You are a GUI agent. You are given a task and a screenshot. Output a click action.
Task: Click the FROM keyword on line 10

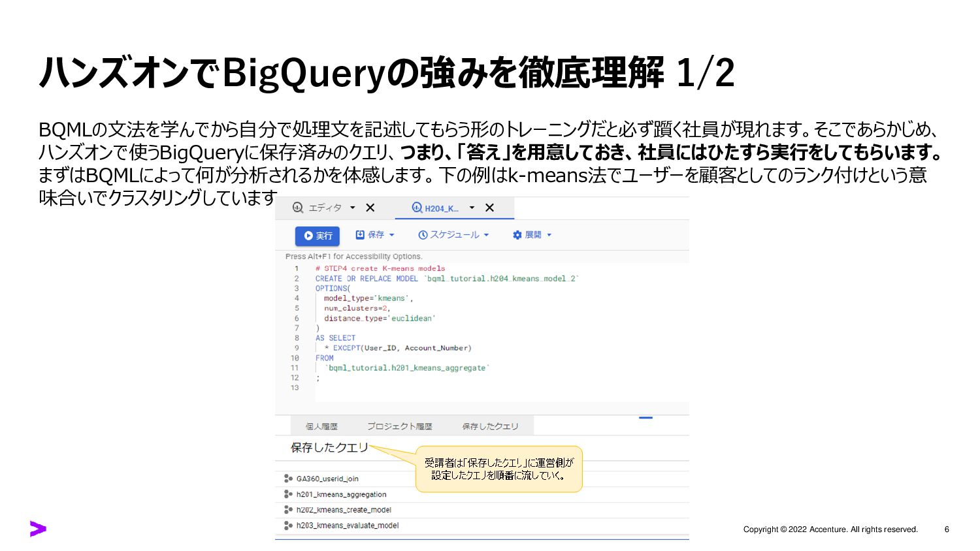pyautogui.click(x=324, y=358)
